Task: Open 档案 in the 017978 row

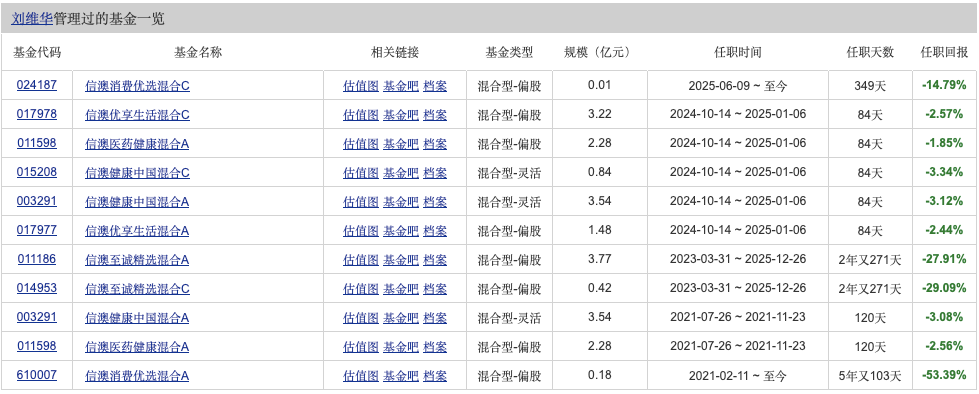Action: pyautogui.click(x=435, y=115)
